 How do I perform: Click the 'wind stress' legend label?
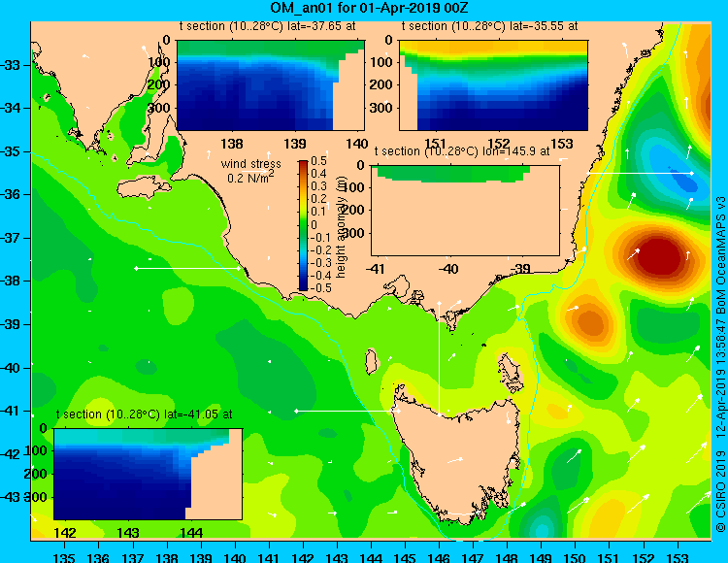click(x=251, y=164)
